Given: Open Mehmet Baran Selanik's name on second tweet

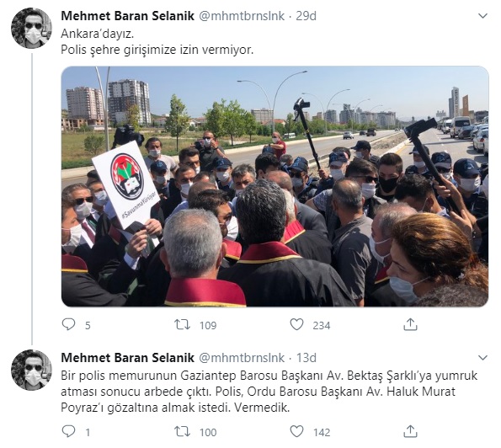Looking at the screenshot, I should 127,358.
